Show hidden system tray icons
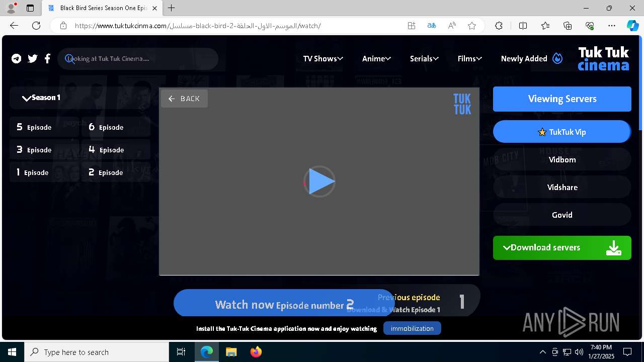 pos(542,352)
